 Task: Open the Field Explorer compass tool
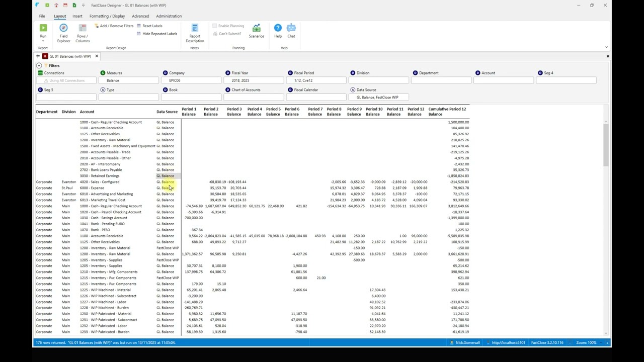[x=63, y=33]
